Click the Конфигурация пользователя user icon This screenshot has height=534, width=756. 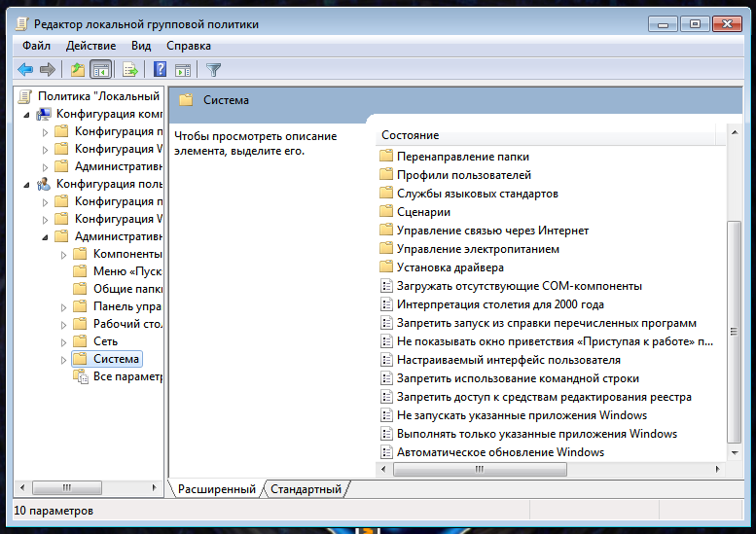point(44,184)
